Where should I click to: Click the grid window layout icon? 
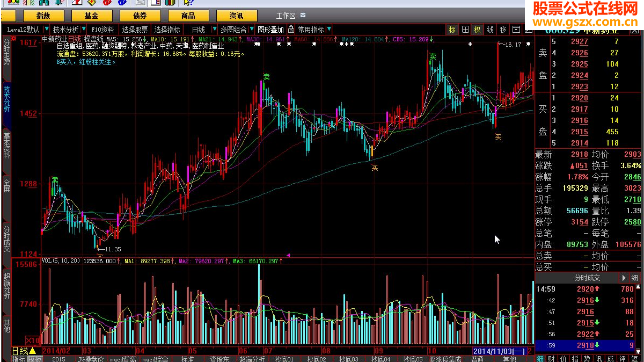tap(465, 30)
